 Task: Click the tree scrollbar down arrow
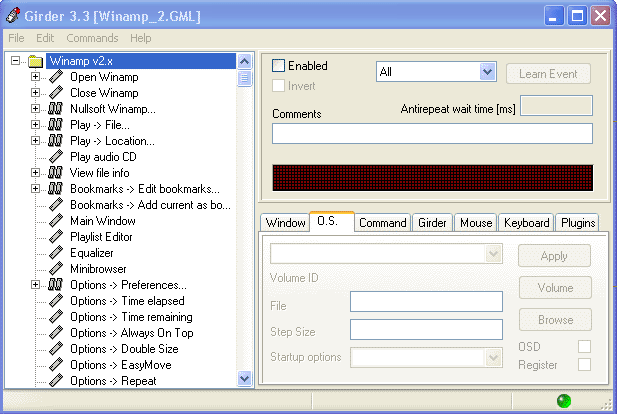pyautogui.click(x=244, y=379)
